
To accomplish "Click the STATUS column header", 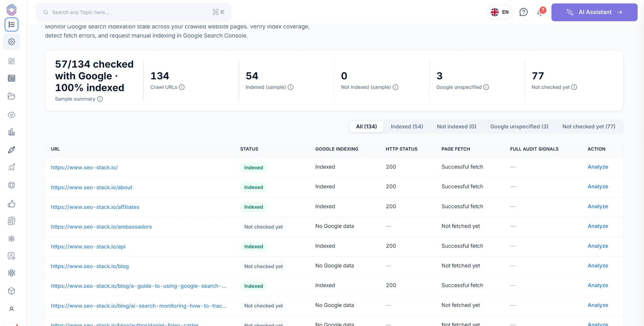I will click(249, 149).
